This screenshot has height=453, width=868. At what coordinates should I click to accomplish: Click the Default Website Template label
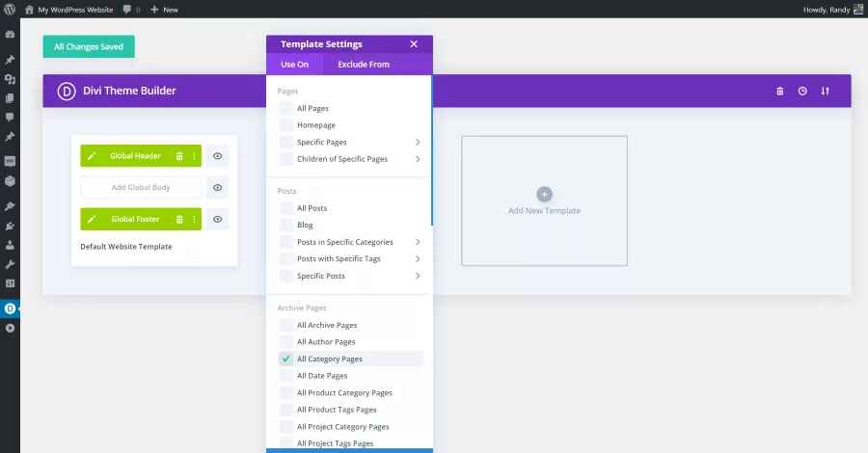(x=126, y=247)
